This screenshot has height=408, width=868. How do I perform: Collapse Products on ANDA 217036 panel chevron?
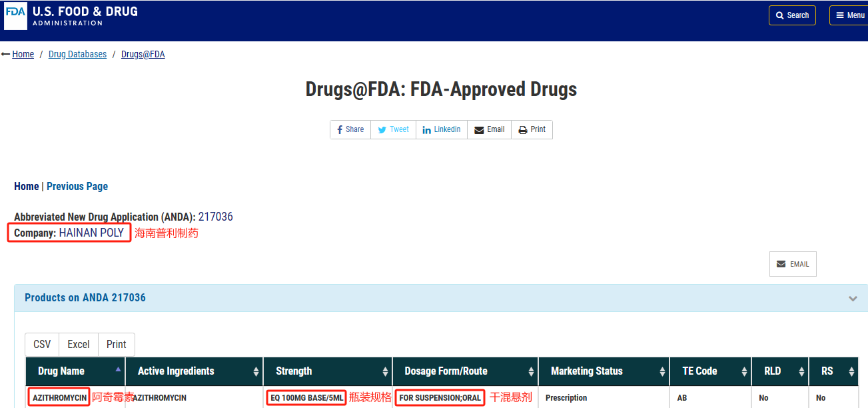[x=853, y=299]
